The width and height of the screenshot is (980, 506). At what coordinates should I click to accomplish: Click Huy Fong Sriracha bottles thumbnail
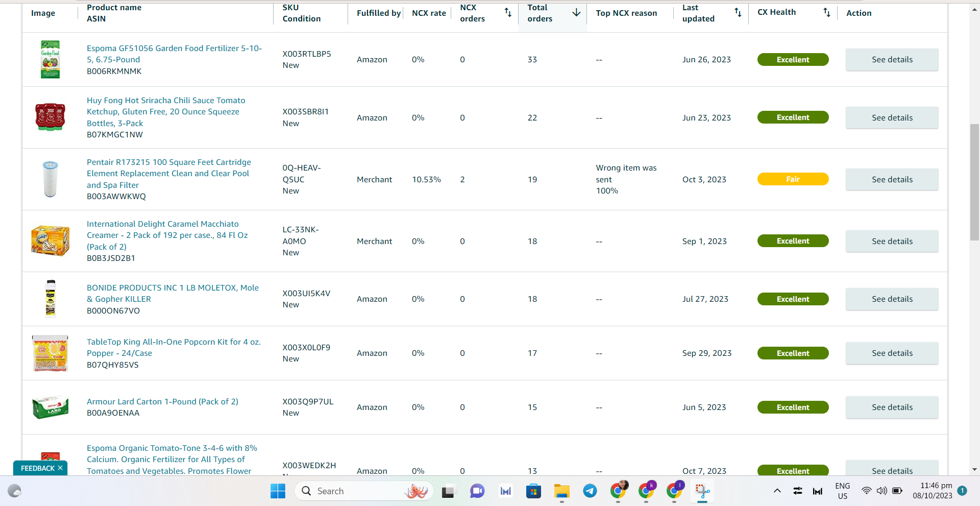point(50,117)
